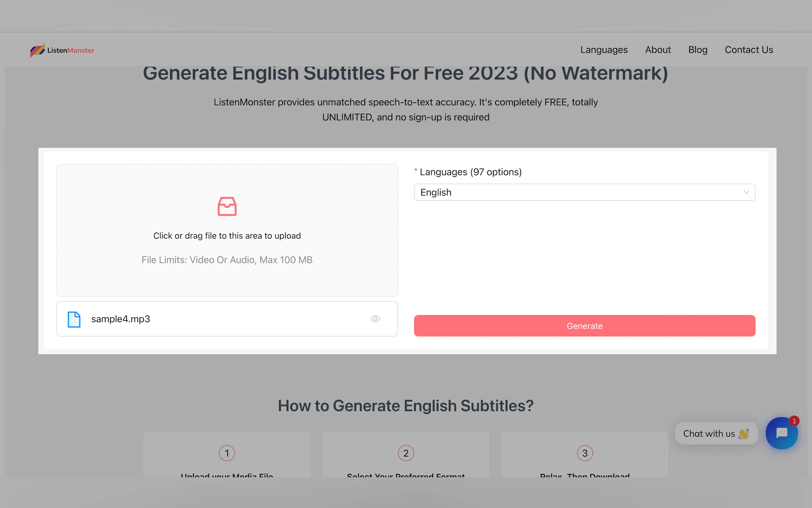The height and width of the screenshot is (508, 812).
Task: Click the step 1 circle icon
Action: coord(227,453)
